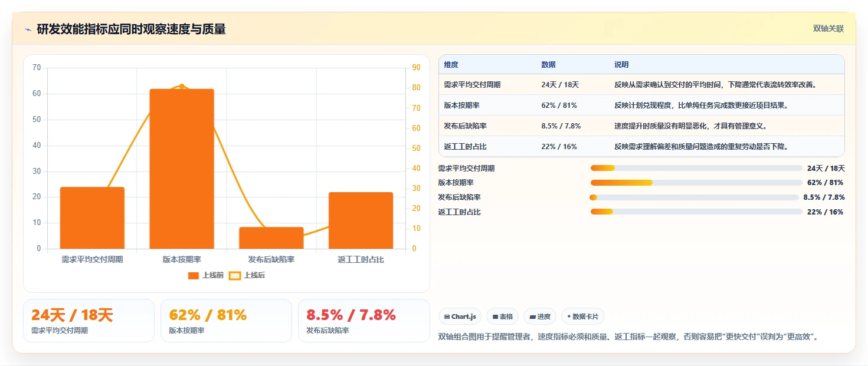
Task: Click table value 22% / 16%
Action: point(559,147)
